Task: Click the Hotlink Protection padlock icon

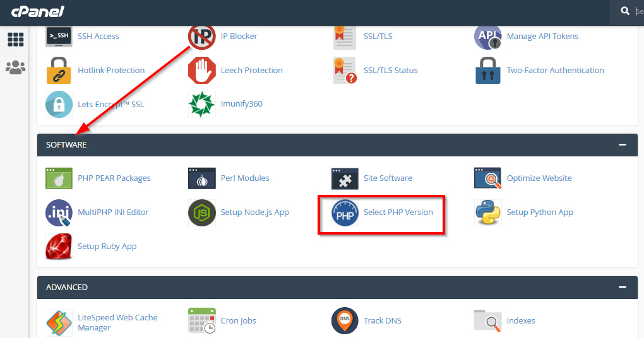Action: (x=59, y=71)
